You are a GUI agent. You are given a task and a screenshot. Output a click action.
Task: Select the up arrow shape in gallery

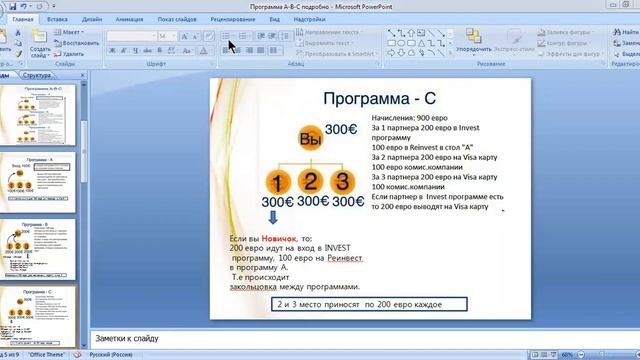411,33
